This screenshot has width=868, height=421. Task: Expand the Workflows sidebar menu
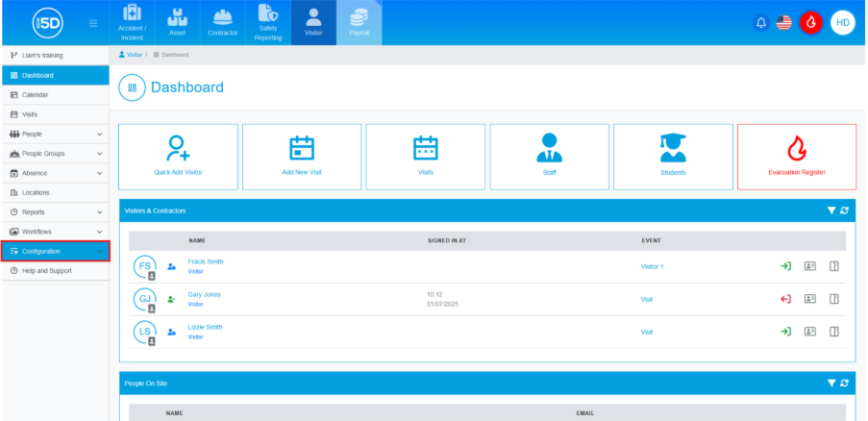pyautogui.click(x=56, y=232)
